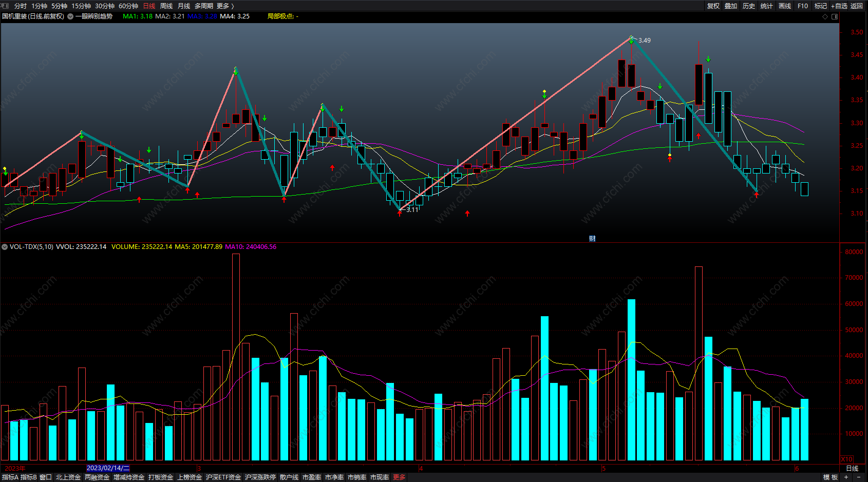Click the red 更多 indicators tab
Screen dimensions: 868x482
tap(399, 477)
